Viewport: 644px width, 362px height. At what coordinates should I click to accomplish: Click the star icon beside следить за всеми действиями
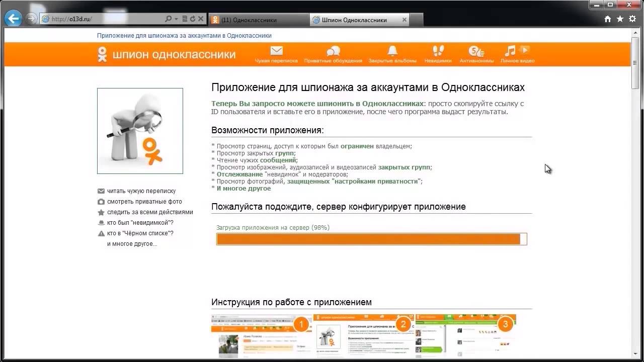[x=101, y=212]
